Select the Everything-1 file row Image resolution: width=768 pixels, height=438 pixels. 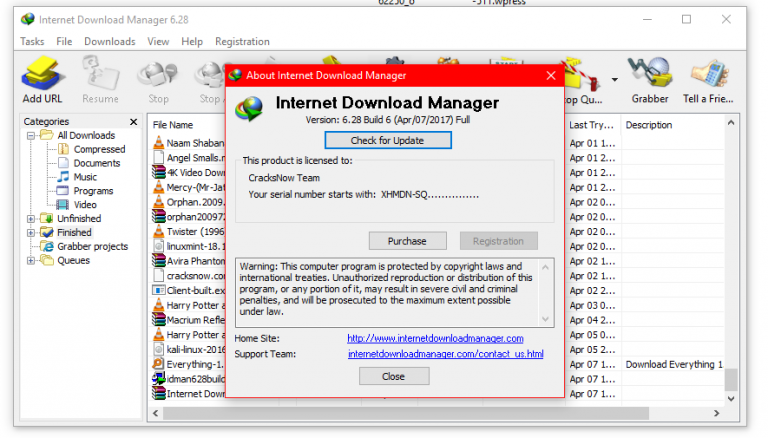(x=189, y=365)
